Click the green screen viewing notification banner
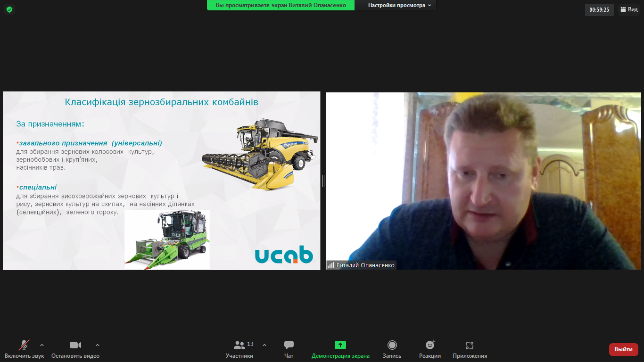Screen dimensions: 644x362 [281, 5]
